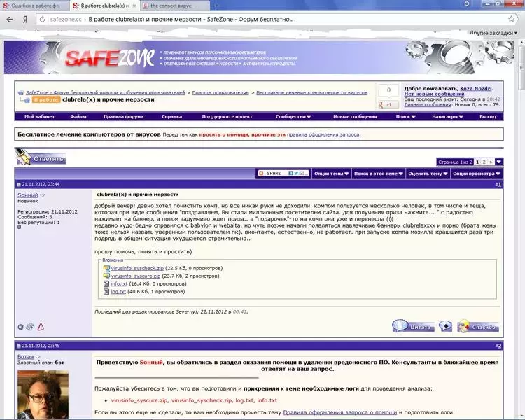
Task: Click the multi-quote plus icon in post #1
Action: [445, 326]
